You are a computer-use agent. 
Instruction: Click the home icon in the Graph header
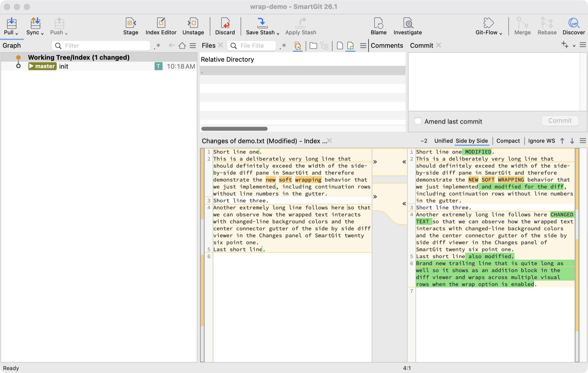182,45
